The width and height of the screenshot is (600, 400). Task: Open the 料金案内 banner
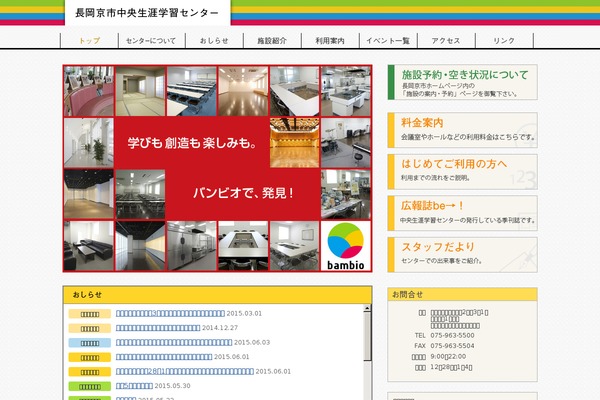coord(462,130)
